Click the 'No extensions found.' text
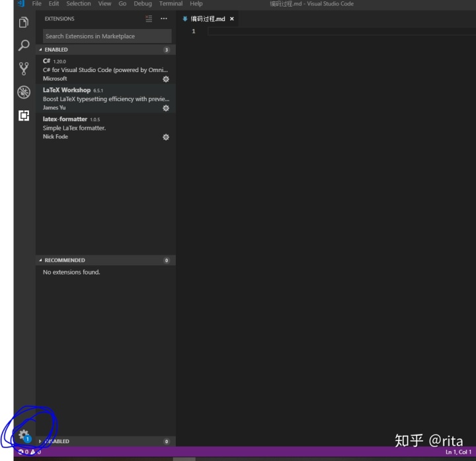This screenshot has height=461, width=476. (x=71, y=272)
